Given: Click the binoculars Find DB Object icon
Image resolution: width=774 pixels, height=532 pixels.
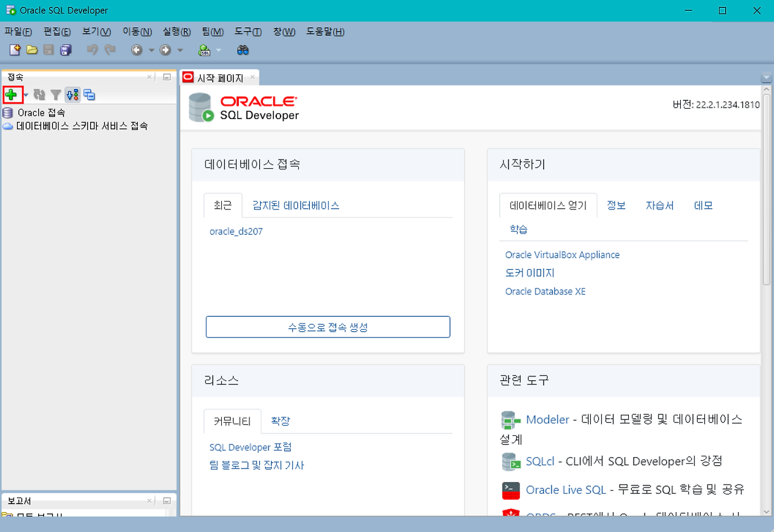Looking at the screenshot, I should [x=243, y=50].
